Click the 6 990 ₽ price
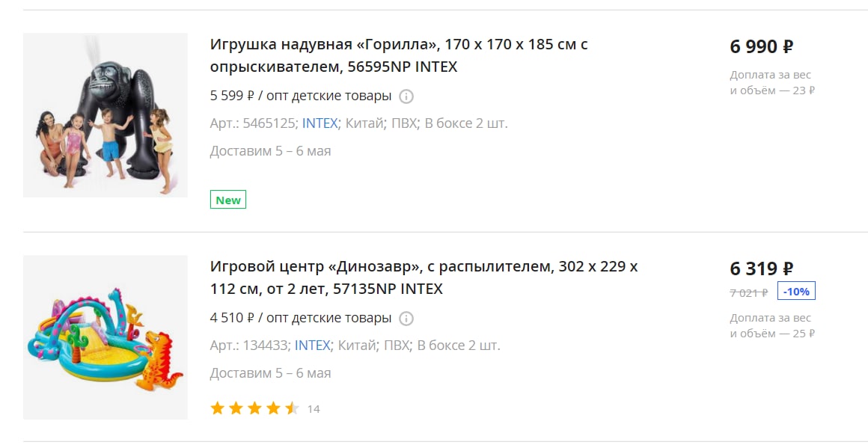Image resolution: width=868 pixels, height=445 pixels. [761, 46]
